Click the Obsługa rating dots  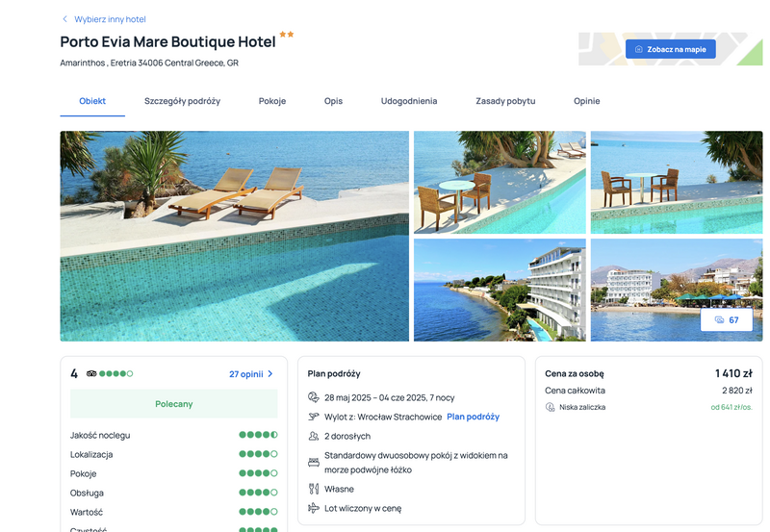tap(258, 493)
